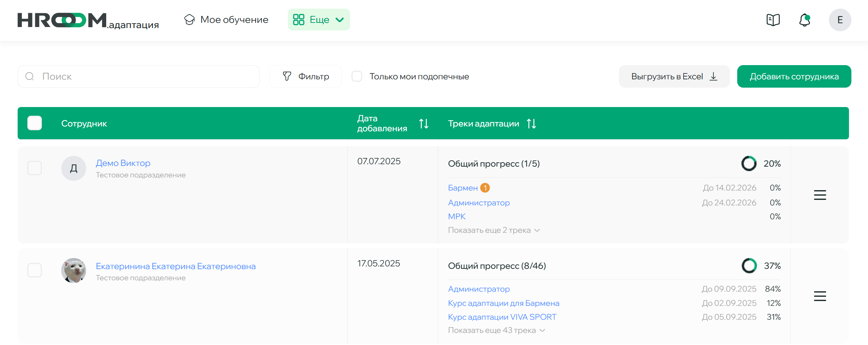Focus the Поиск search field
This screenshot has width=868, height=345.
pyautogui.click(x=138, y=77)
